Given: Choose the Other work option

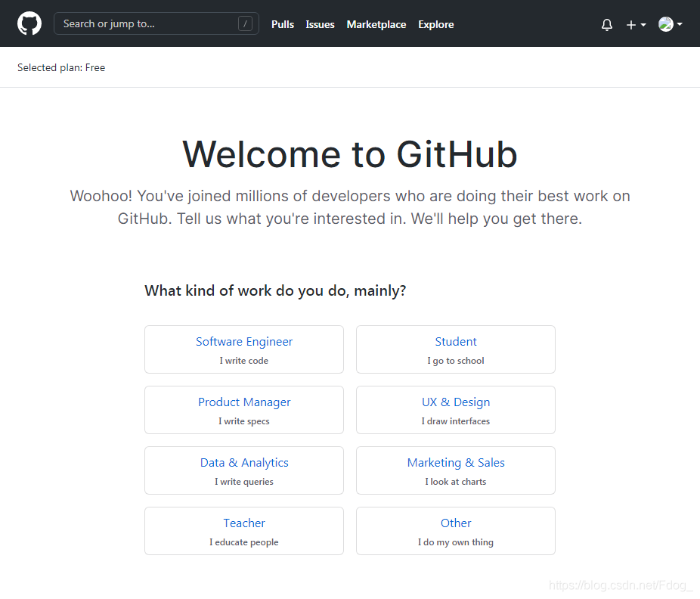Looking at the screenshot, I should [456, 531].
